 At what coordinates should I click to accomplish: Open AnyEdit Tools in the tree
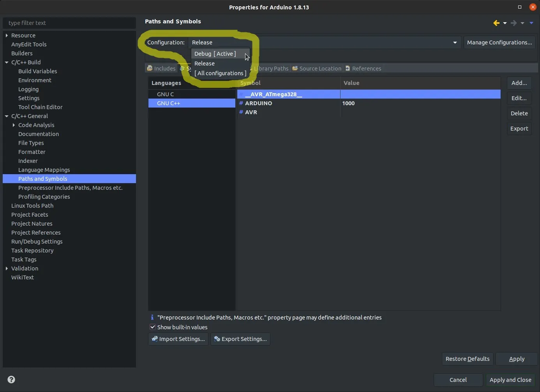[29, 44]
